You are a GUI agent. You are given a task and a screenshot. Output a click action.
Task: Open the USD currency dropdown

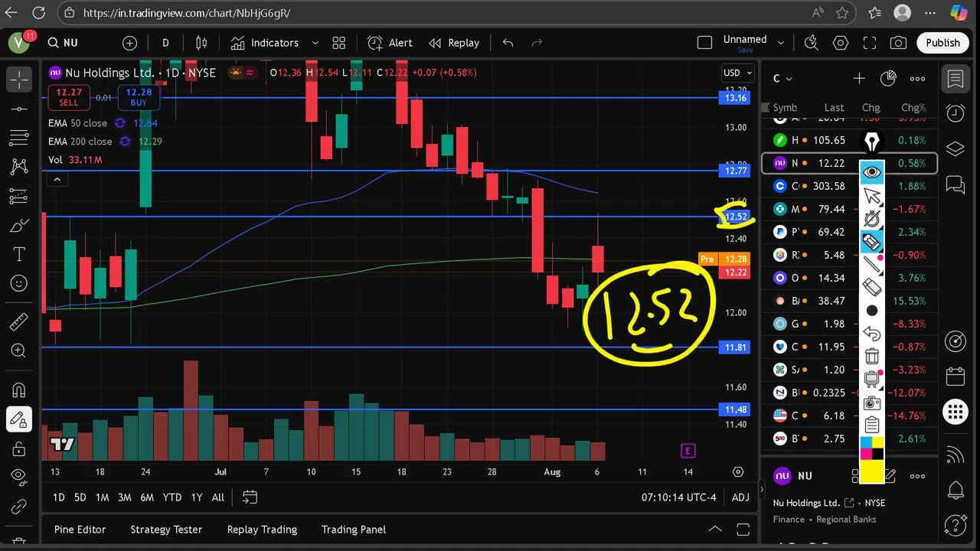(x=739, y=73)
